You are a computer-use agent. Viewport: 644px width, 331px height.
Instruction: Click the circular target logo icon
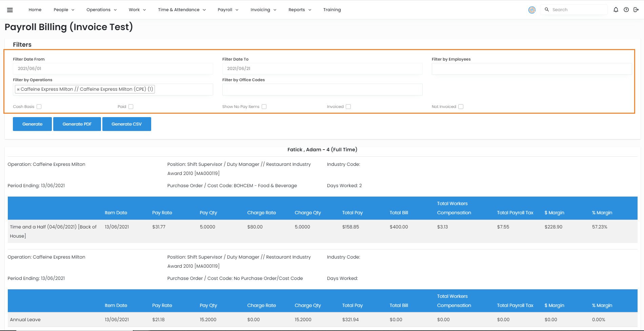[x=532, y=10]
